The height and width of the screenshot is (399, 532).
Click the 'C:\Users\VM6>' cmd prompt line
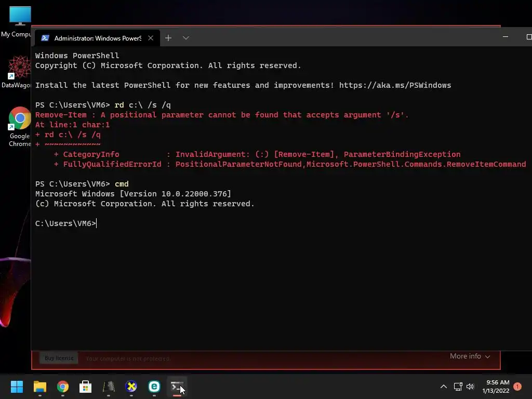66,223
